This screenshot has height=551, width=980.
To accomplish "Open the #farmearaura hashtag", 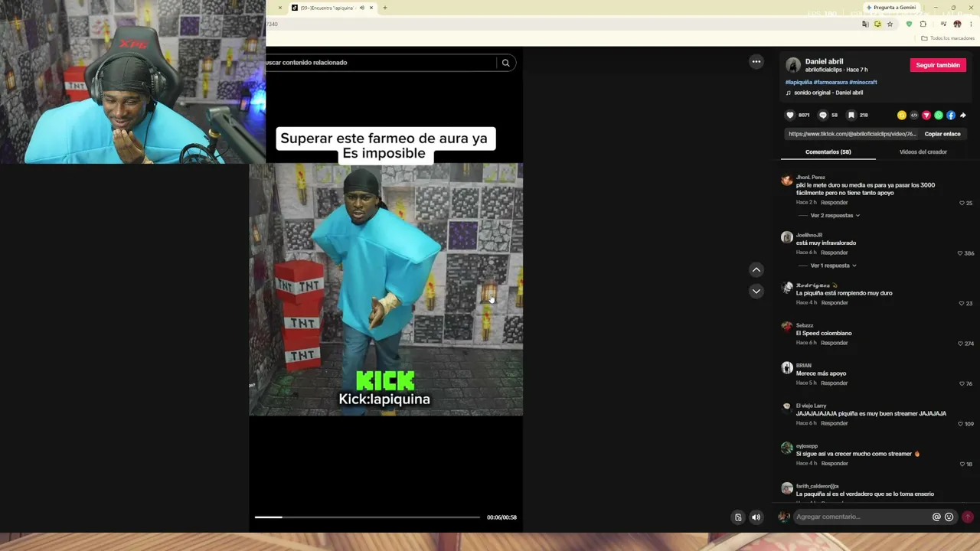I will 831,82.
